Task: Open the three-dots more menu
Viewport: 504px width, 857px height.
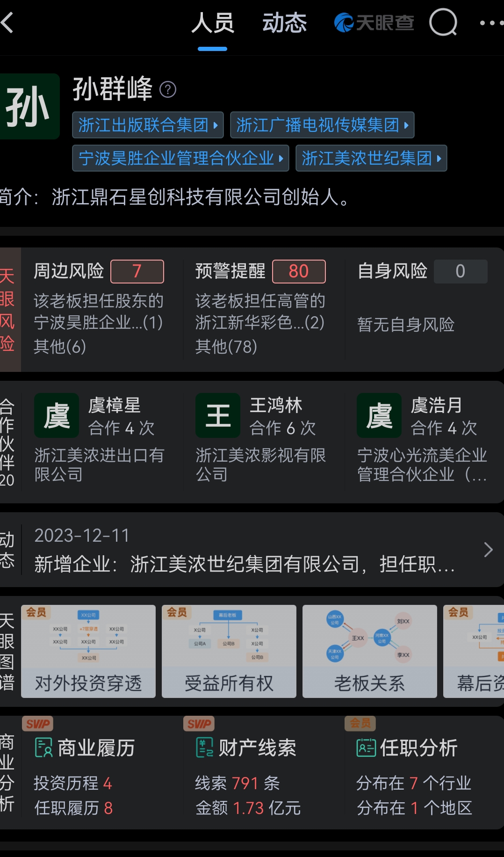Action: (x=491, y=22)
